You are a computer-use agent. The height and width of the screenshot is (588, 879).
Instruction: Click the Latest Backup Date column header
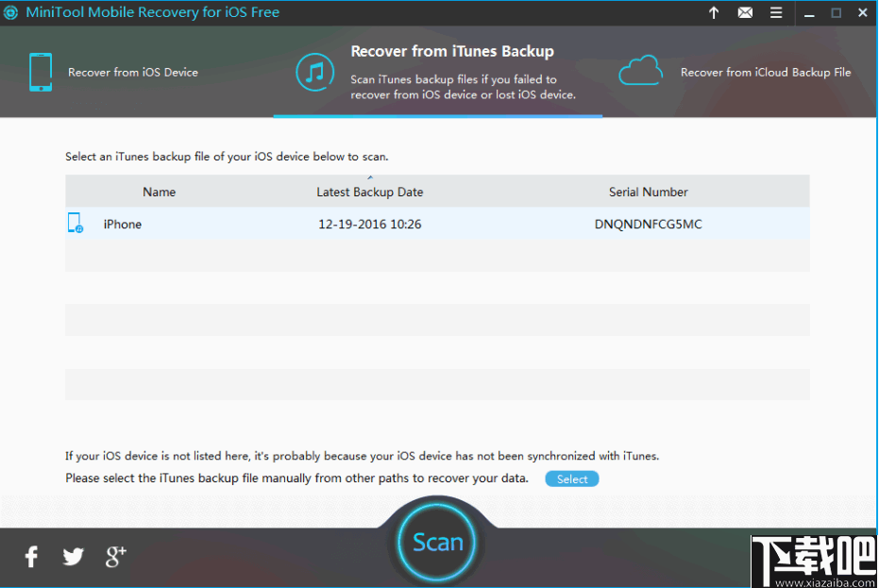pos(369,192)
